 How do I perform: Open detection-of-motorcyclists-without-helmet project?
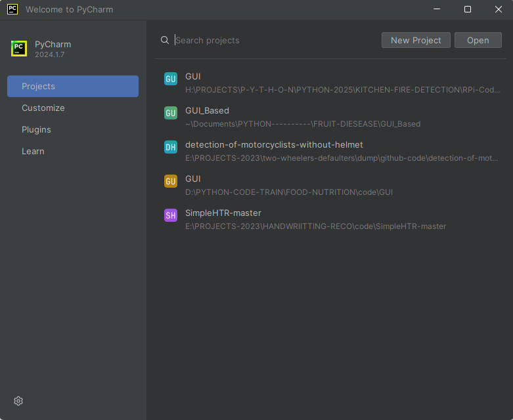click(331, 152)
